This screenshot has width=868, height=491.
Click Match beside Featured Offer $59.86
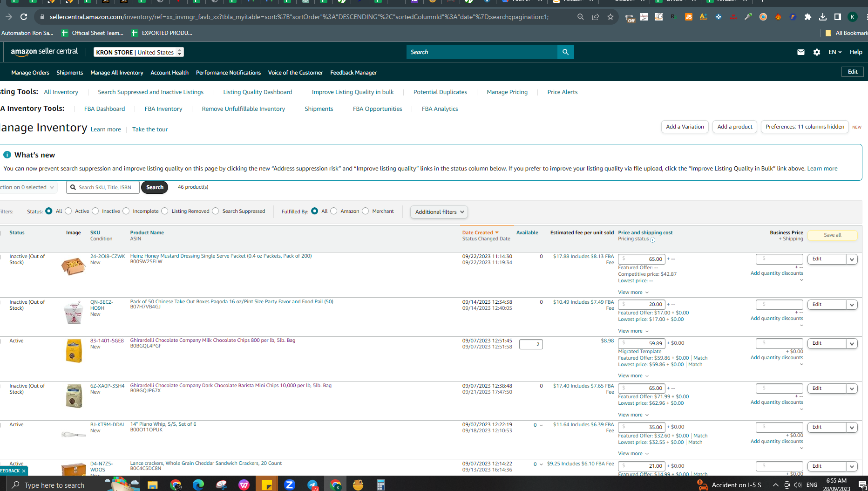(x=700, y=358)
